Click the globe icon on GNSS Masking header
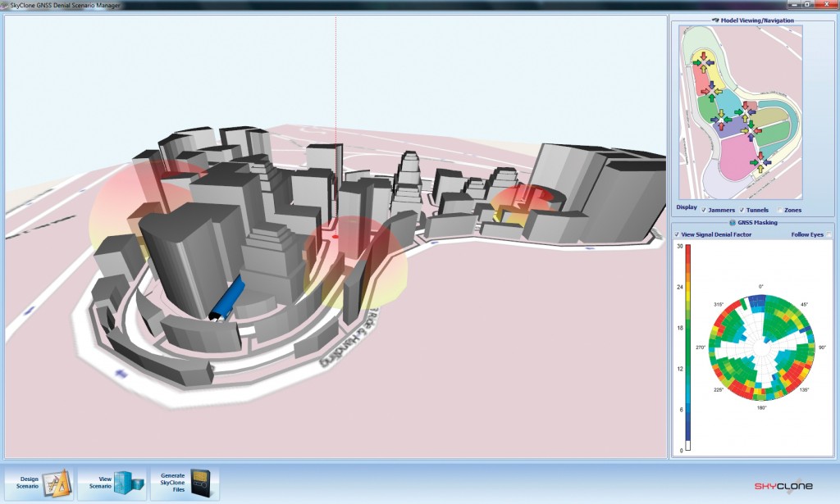The width and height of the screenshot is (840, 504). [x=733, y=223]
